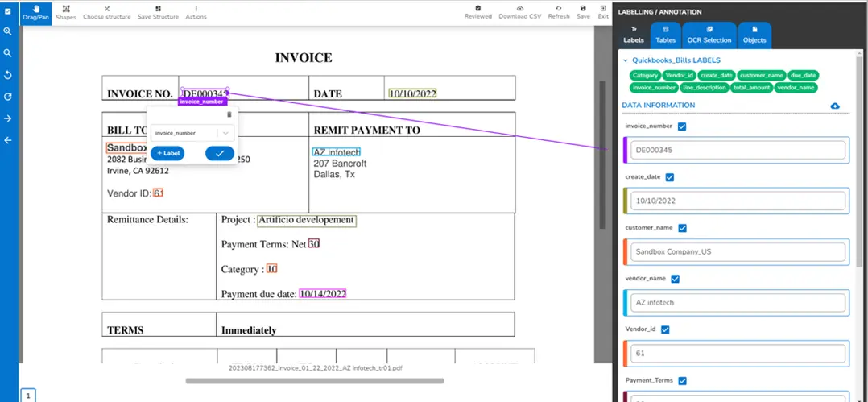
Task: Switch to the Tables tab
Action: (665, 35)
